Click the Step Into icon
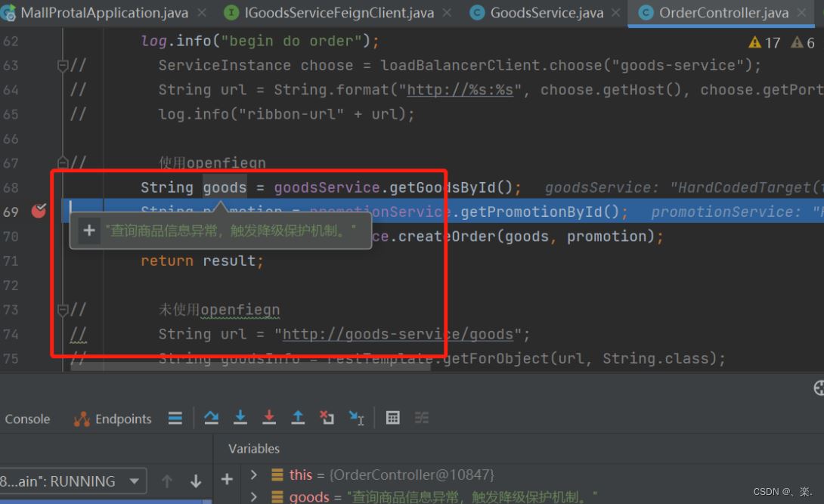This screenshot has width=824, height=504. 240,418
